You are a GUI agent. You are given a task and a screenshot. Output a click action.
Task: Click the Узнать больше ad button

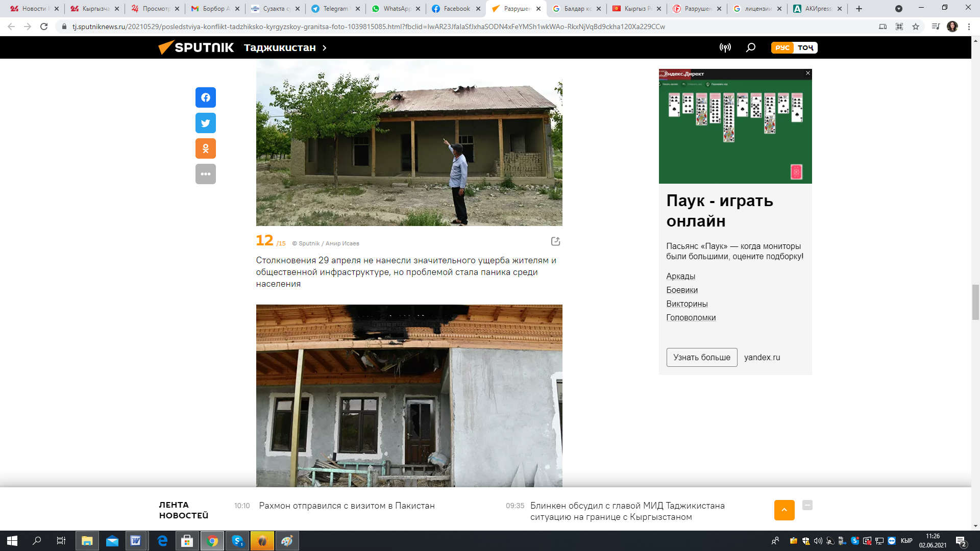(x=701, y=357)
